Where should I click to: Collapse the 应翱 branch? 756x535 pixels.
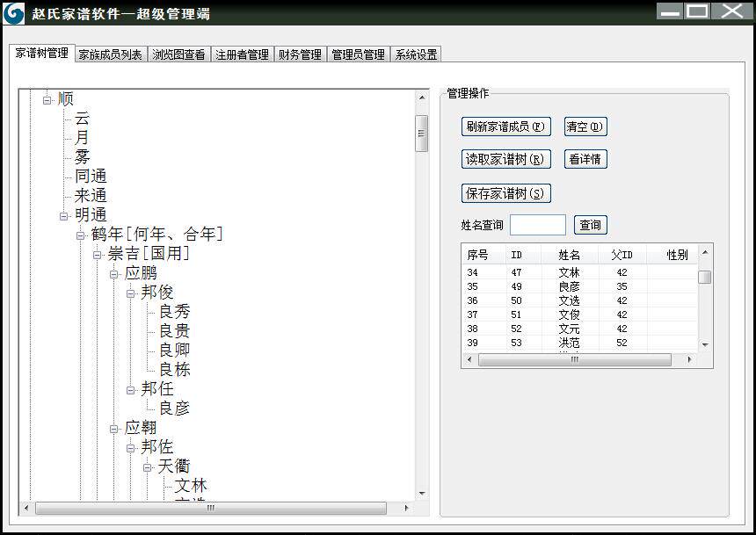113,429
